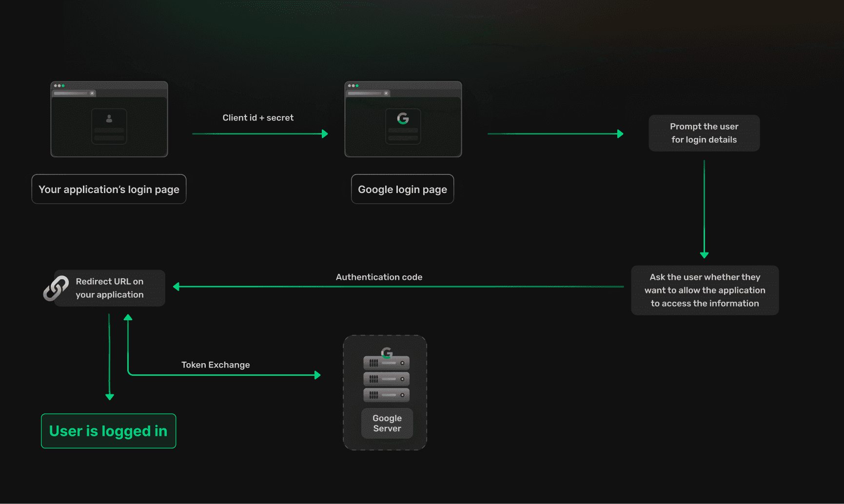The image size is (844, 504).
Task: Click the application login page browser thumbnail
Action: (x=109, y=119)
